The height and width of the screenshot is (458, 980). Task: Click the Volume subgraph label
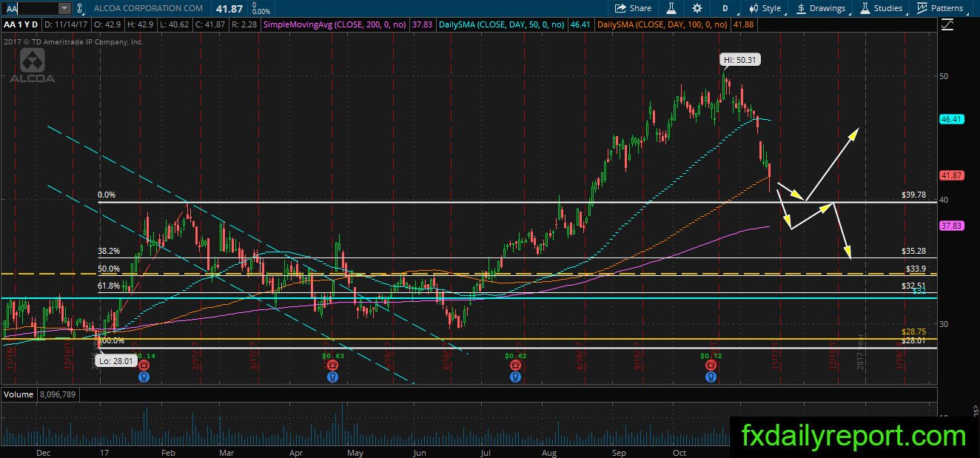19,394
